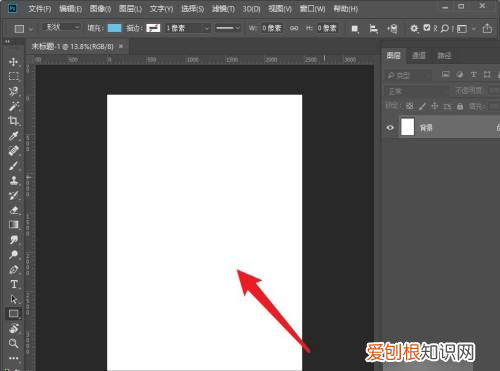The image size is (500, 371).
Task: Toggle adjustment layer filter
Action: pos(460,74)
